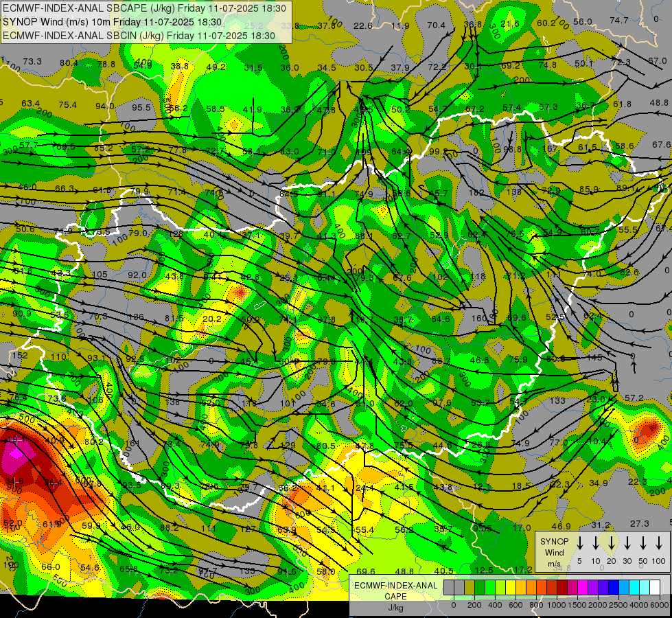Click 'ECMWF-INDEX-ANAL CAPE' legend label
Screen dimensions: 672x618
395,591
